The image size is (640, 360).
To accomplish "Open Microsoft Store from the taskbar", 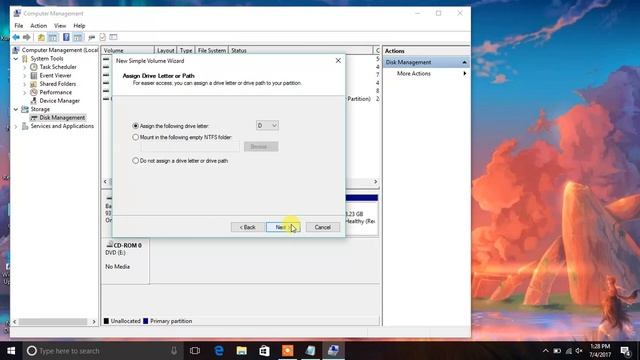I will [x=264, y=350].
